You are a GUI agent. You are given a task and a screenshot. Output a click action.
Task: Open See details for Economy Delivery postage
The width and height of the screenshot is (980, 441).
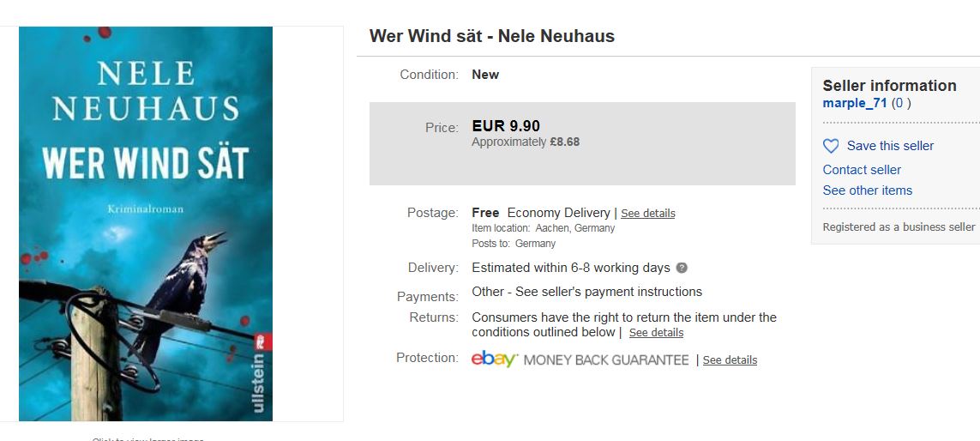point(648,214)
